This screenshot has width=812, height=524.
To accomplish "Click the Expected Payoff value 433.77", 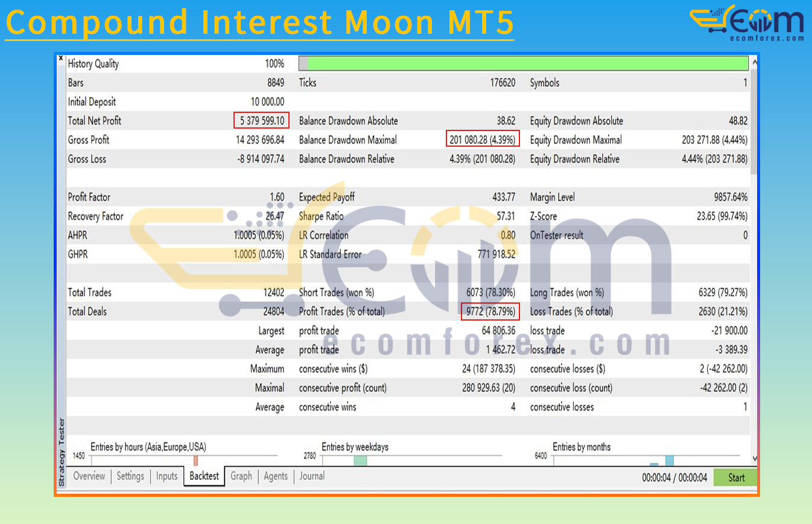I will tap(504, 197).
